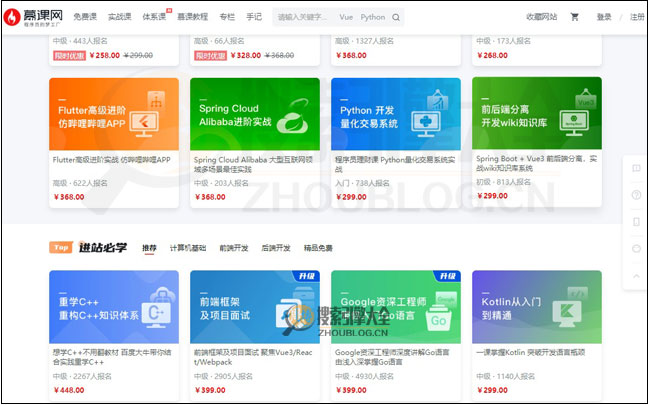Click title Spring Cloud Alibaba 大型互联网领域
The width and height of the screenshot is (648, 405).
(x=253, y=164)
